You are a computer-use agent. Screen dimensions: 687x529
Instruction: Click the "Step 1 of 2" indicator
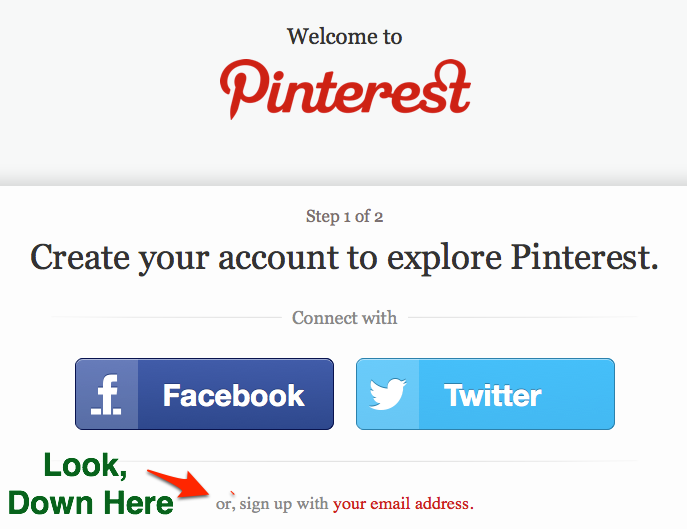tap(344, 216)
